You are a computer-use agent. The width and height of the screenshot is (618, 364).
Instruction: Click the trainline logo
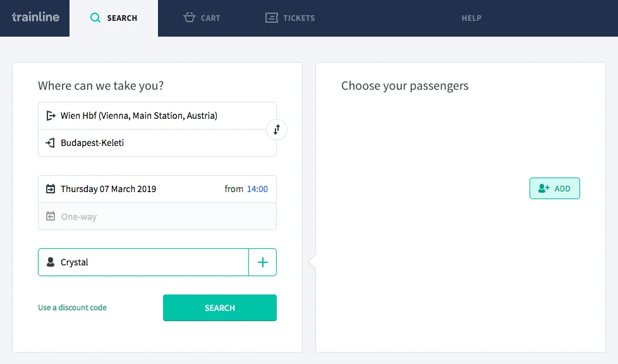(x=35, y=18)
